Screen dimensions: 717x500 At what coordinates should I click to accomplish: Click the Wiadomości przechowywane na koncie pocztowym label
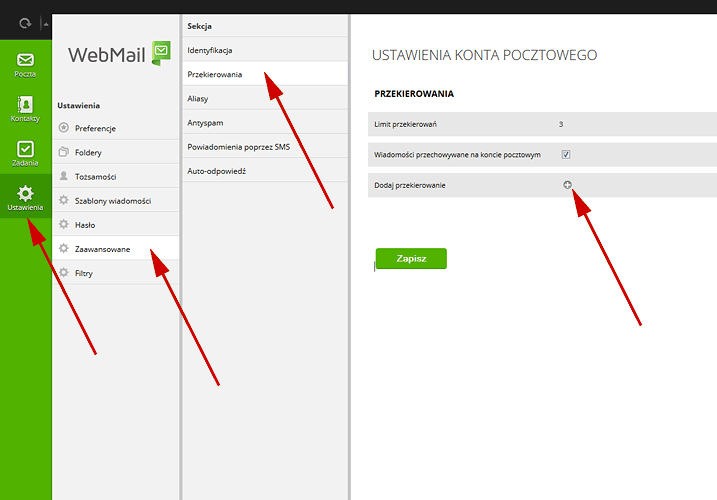[457, 155]
